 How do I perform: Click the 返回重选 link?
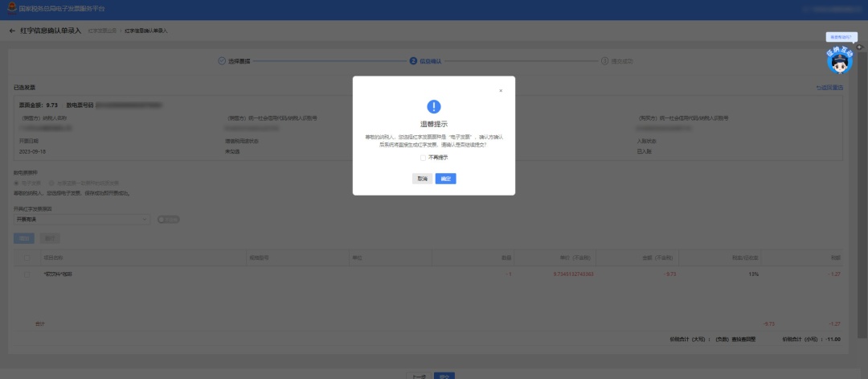coord(829,88)
